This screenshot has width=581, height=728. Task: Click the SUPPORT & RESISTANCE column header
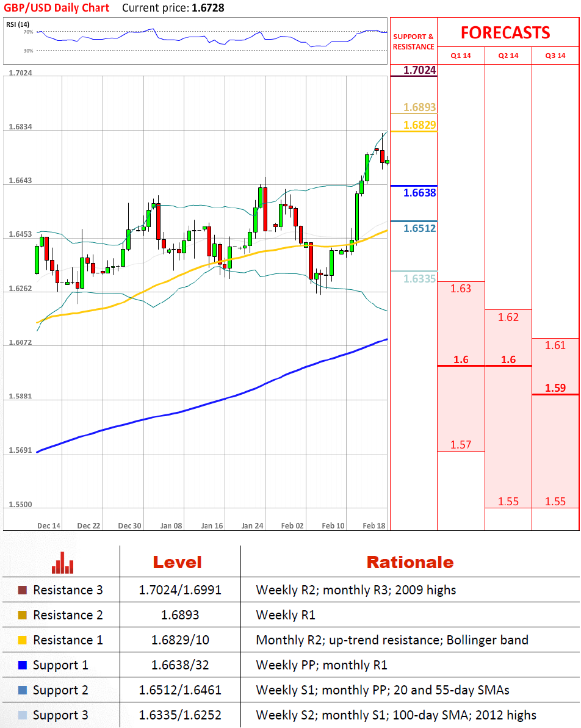(413, 41)
